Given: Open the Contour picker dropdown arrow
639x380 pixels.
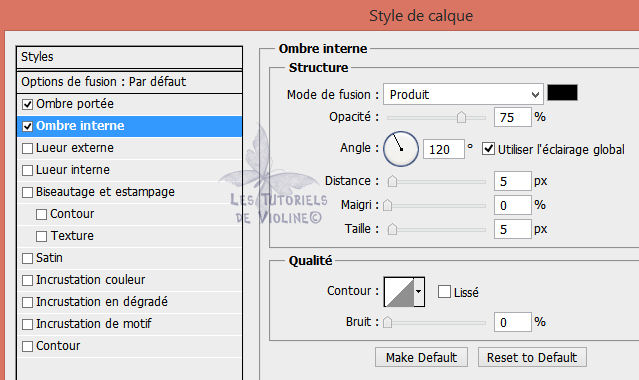Looking at the screenshot, I should click(x=419, y=292).
